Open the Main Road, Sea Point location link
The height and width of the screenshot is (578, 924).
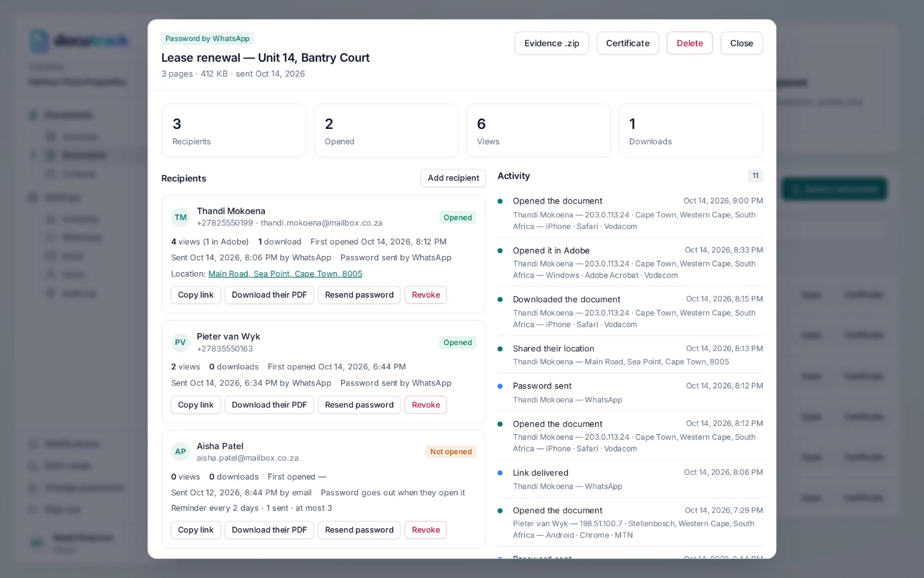click(x=285, y=274)
